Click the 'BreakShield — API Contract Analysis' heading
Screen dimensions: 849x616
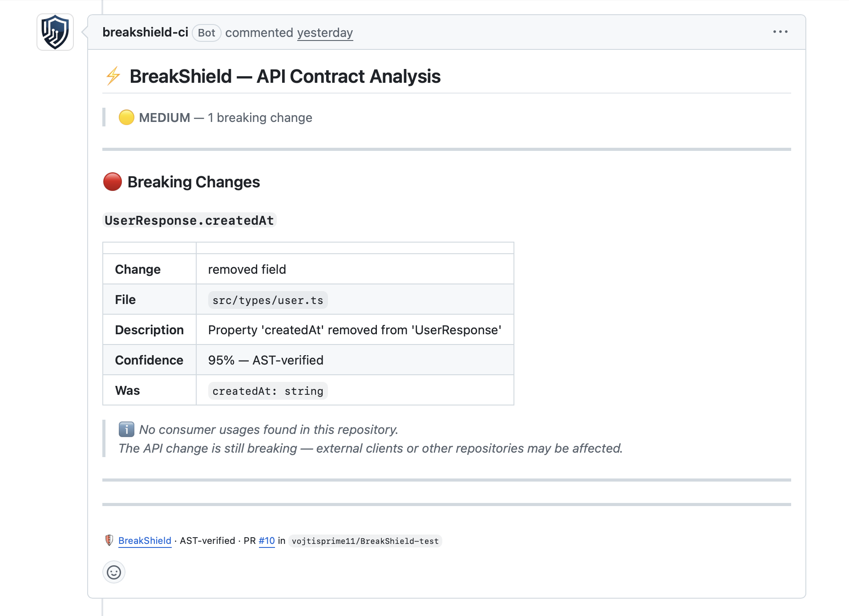click(x=285, y=76)
